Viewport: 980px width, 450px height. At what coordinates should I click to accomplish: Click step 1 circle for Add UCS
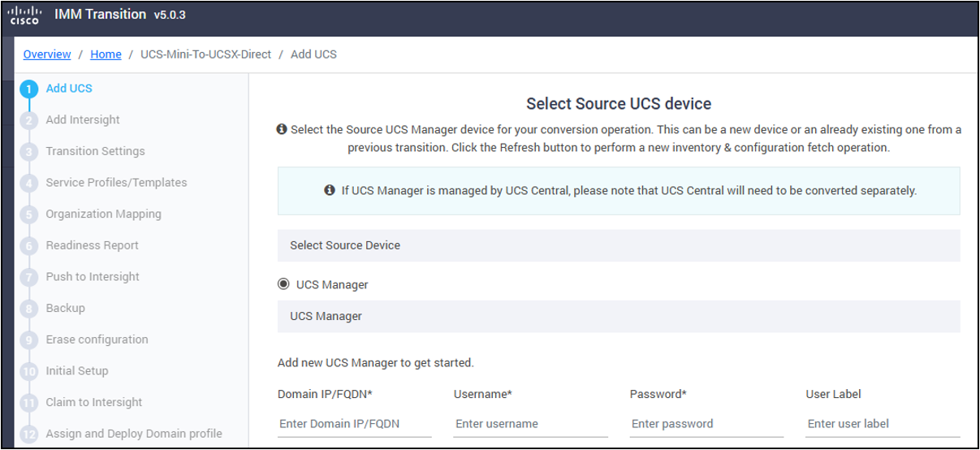29,89
